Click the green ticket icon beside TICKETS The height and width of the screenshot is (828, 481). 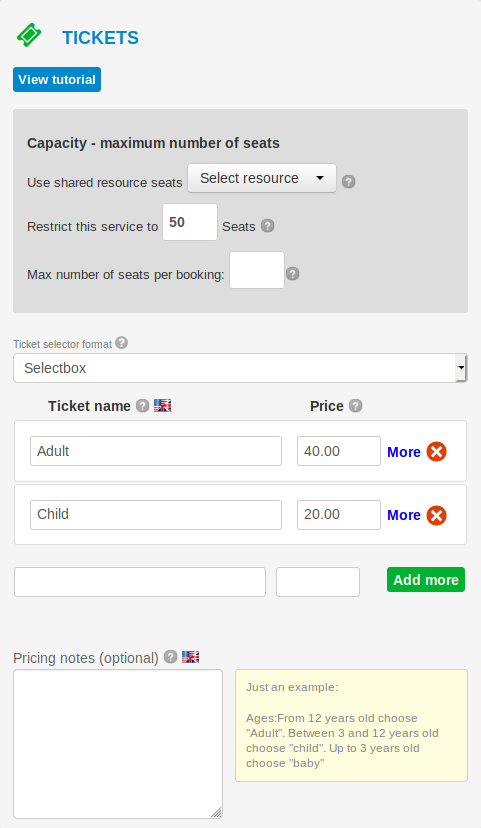click(x=29, y=35)
